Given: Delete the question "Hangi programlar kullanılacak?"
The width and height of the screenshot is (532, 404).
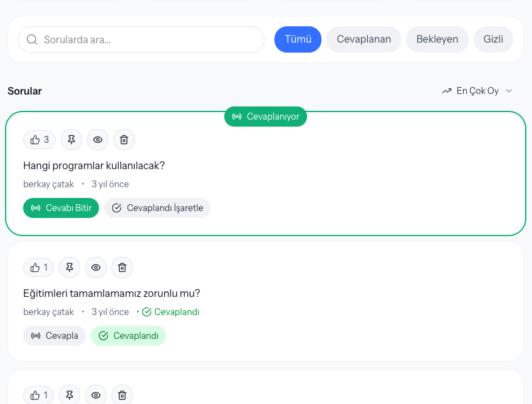Looking at the screenshot, I should click(123, 139).
